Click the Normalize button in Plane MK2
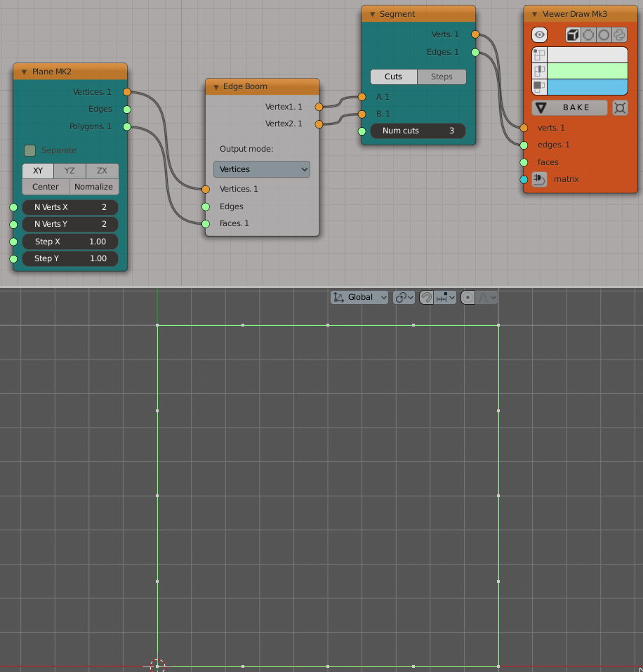 [94, 187]
